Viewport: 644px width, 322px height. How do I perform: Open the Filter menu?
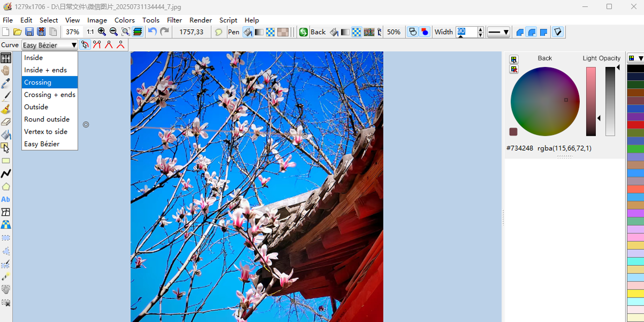pyautogui.click(x=174, y=20)
